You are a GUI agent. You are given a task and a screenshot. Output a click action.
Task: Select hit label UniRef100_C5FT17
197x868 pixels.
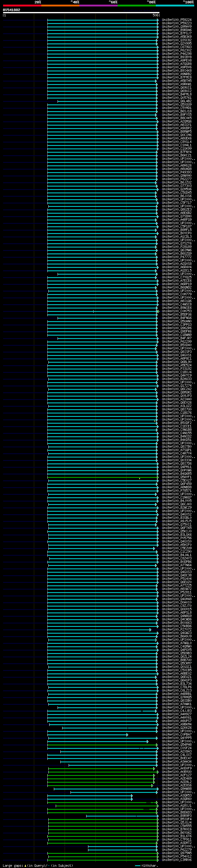click(x=177, y=203)
